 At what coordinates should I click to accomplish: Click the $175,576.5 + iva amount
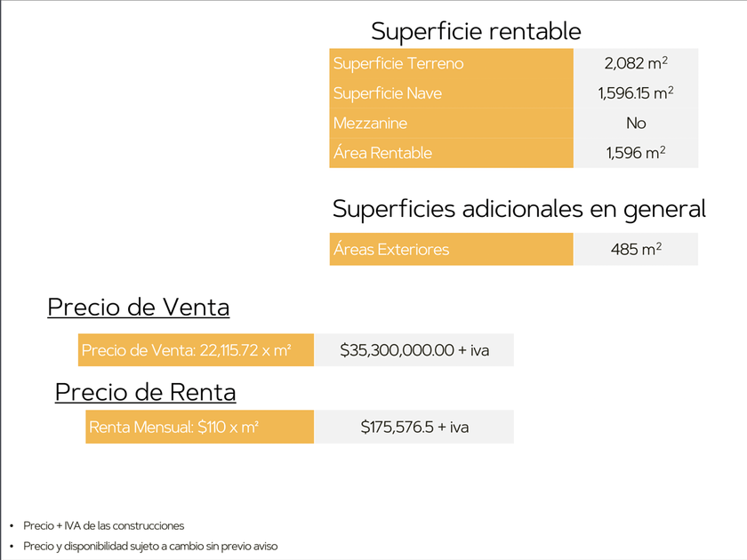pyautogui.click(x=414, y=428)
